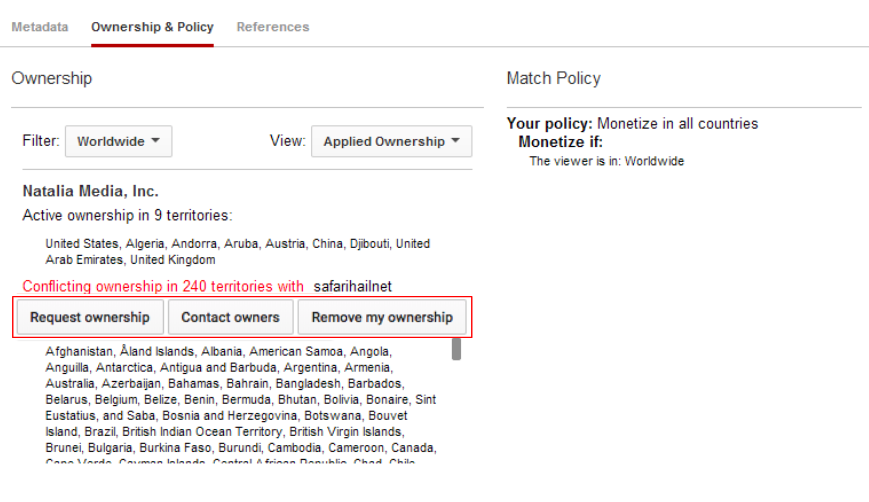Image resolution: width=869 pixels, height=502 pixels.
Task: Open the References tab
Action: (x=273, y=27)
